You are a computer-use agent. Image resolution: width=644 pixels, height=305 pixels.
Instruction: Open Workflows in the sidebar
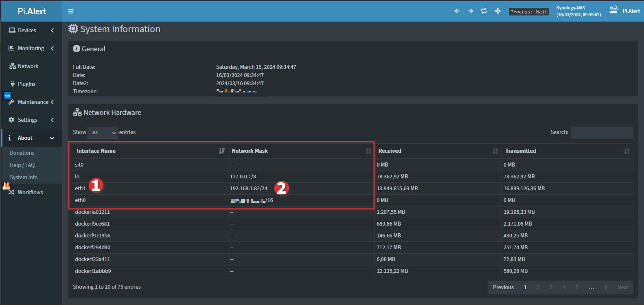(30, 192)
